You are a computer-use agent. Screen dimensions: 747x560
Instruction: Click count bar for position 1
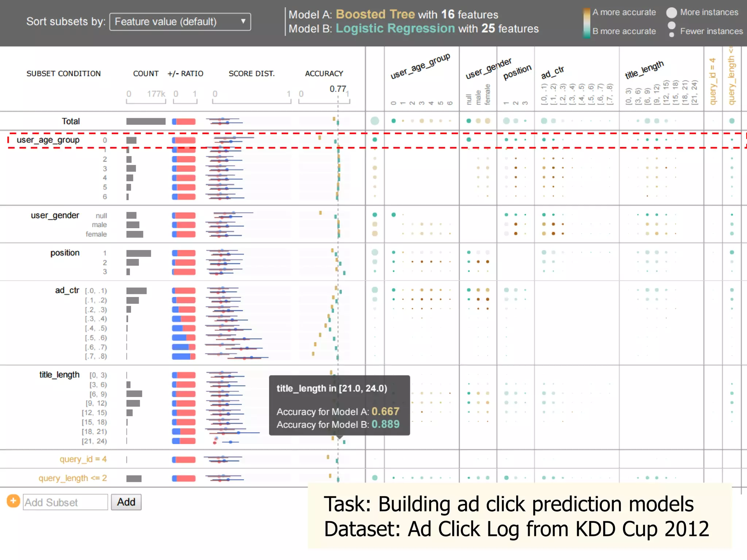pyautogui.click(x=139, y=253)
